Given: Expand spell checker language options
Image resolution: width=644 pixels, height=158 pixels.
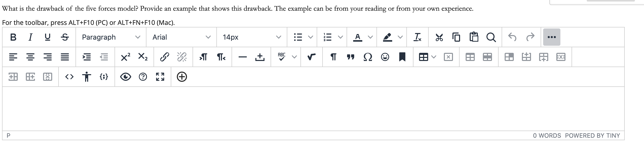Looking at the screenshot, I should coord(294,57).
